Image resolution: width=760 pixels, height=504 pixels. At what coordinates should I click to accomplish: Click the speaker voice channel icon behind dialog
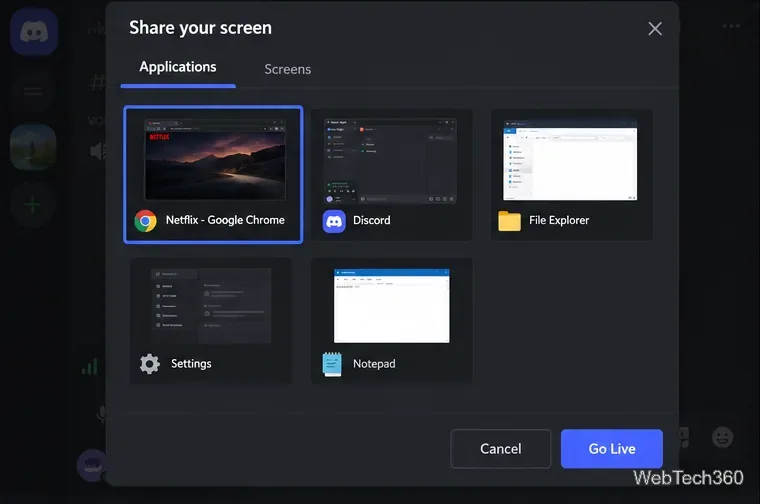[97, 152]
